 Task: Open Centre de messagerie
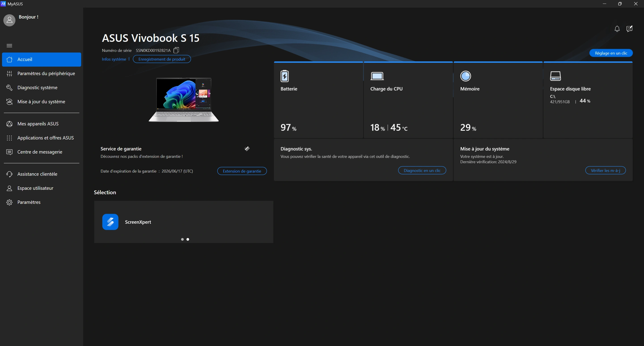[x=42, y=152]
